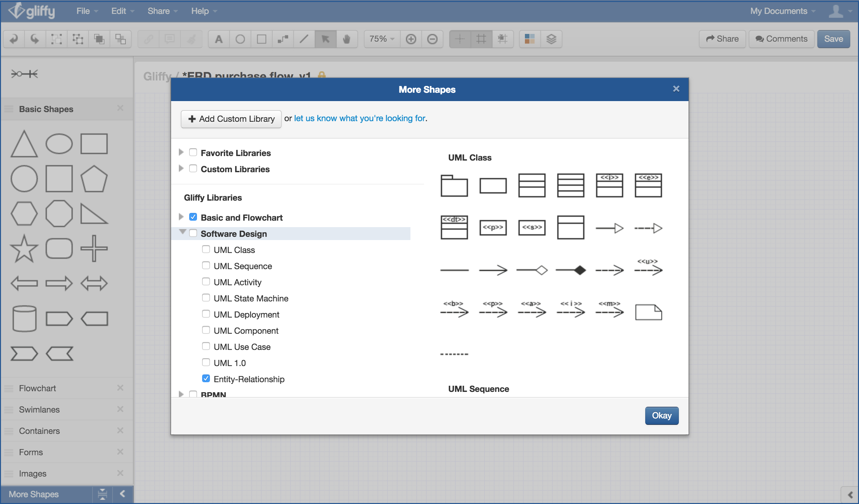Click the zoom percentage dropdown
The width and height of the screenshot is (859, 504).
(381, 39)
